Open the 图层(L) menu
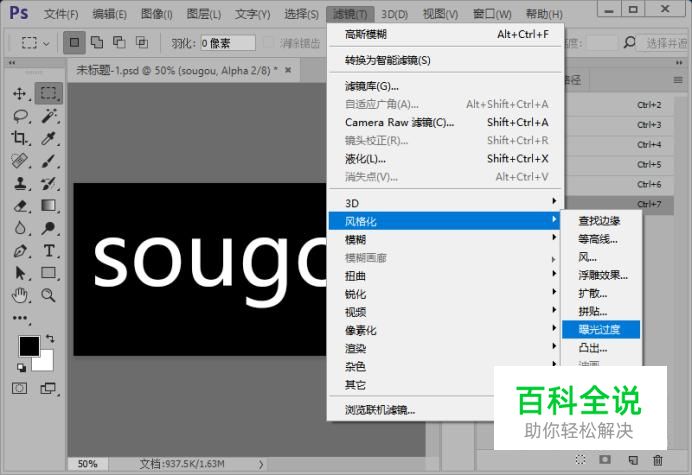692x475 pixels. click(x=203, y=14)
